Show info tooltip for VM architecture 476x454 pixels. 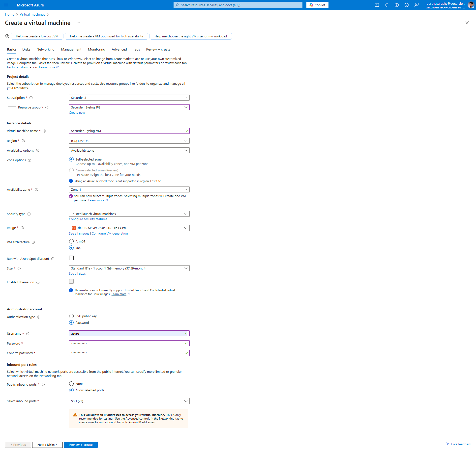[x=33, y=242]
